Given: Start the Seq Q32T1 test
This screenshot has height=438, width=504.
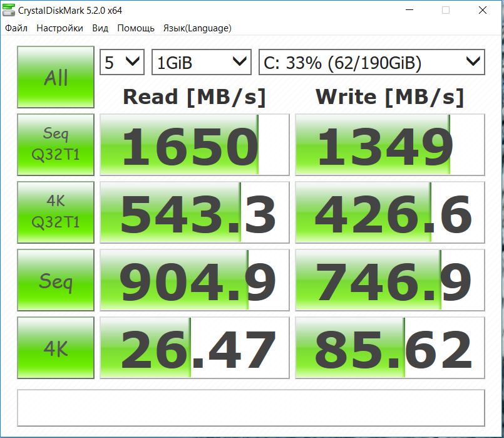Looking at the screenshot, I should [56, 145].
